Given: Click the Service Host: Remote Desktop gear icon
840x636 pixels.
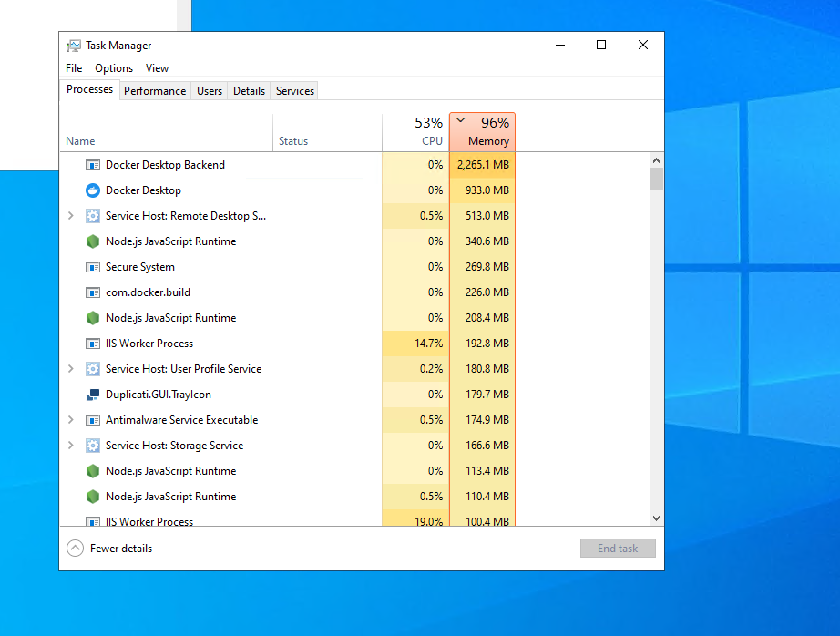Looking at the screenshot, I should tap(93, 216).
